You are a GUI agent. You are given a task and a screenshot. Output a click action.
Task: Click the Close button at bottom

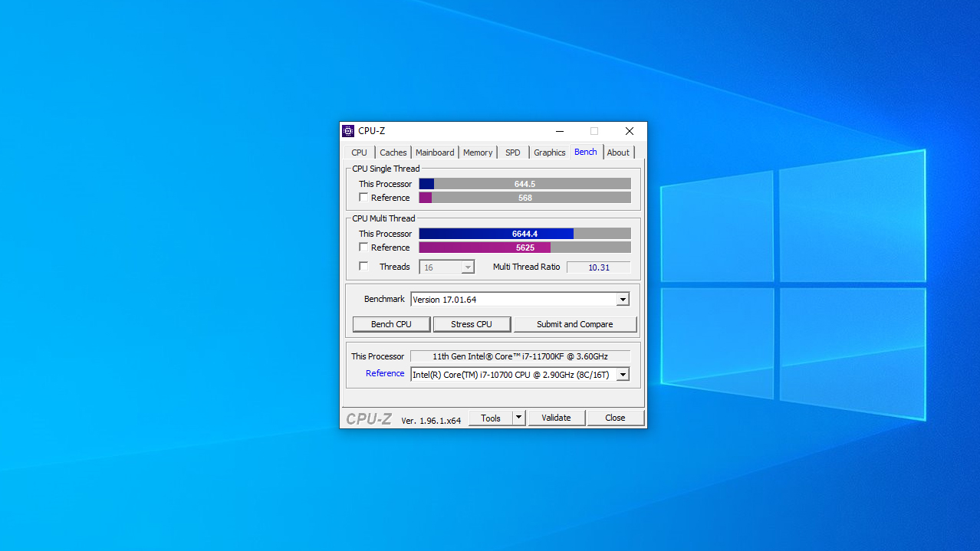616,418
